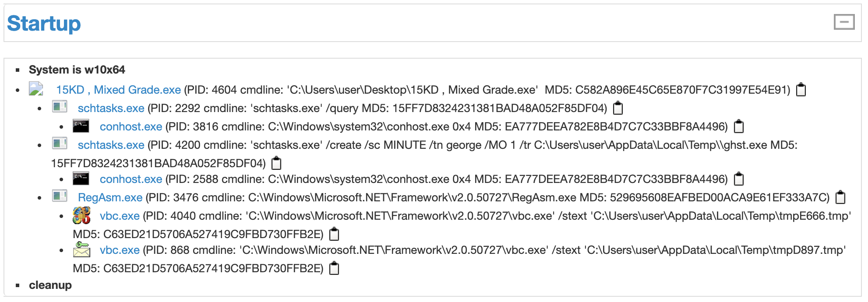Viewport: 868px width, 302px height.
Task: Click the mail-key icon beside vbc.exe PID 868
Action: point(81,249)
